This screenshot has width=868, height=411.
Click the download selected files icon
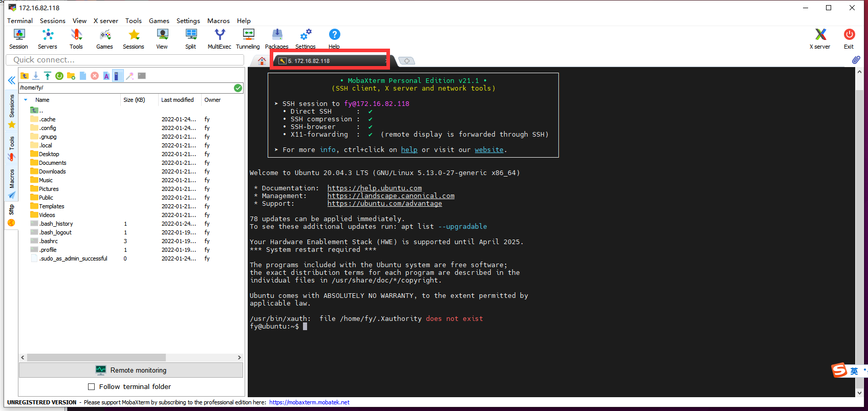tap(36, 76)
